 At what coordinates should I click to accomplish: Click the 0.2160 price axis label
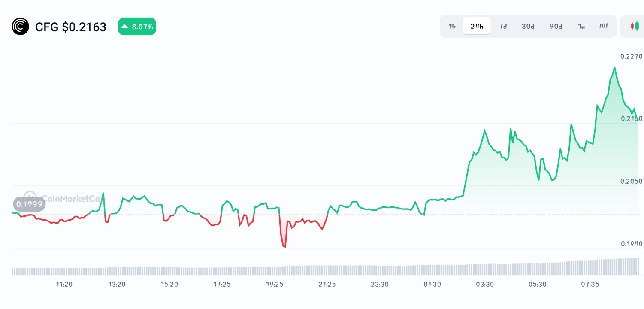click(631, 118)
